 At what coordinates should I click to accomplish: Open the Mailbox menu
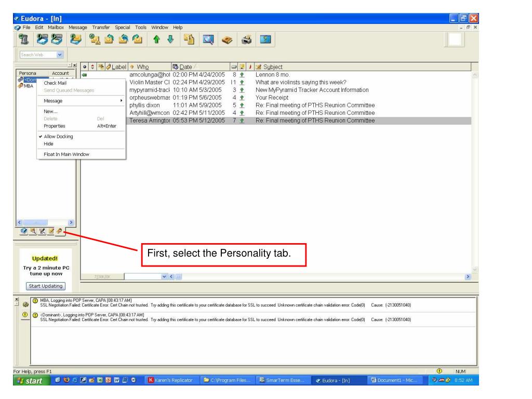56,28
